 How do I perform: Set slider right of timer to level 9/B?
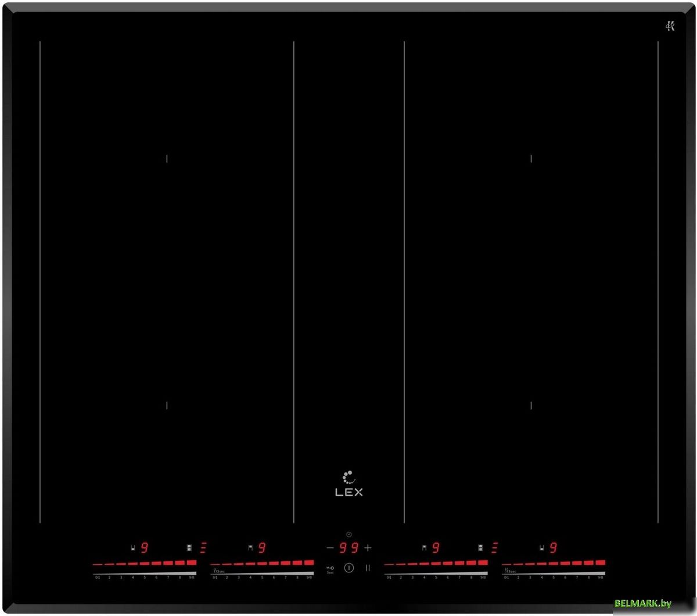(x=483, y=564)
